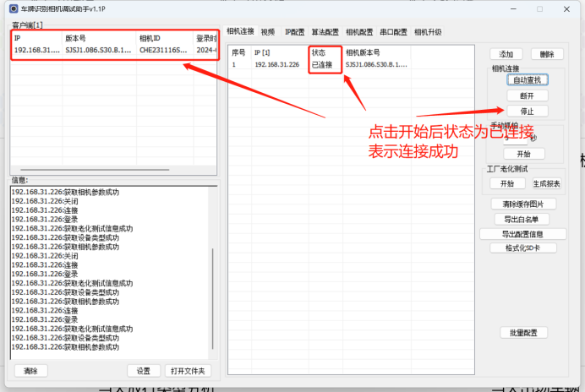Viewport: 585px width, 392px height.
Task: Maximize the debug assistant window
Action: tap(539, 9)
